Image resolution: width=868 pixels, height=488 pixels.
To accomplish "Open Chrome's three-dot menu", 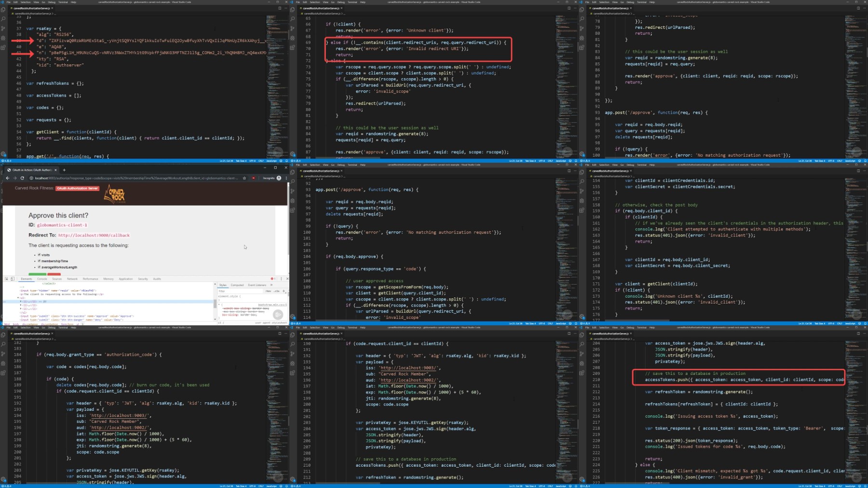I will click(x=286, y=178).
